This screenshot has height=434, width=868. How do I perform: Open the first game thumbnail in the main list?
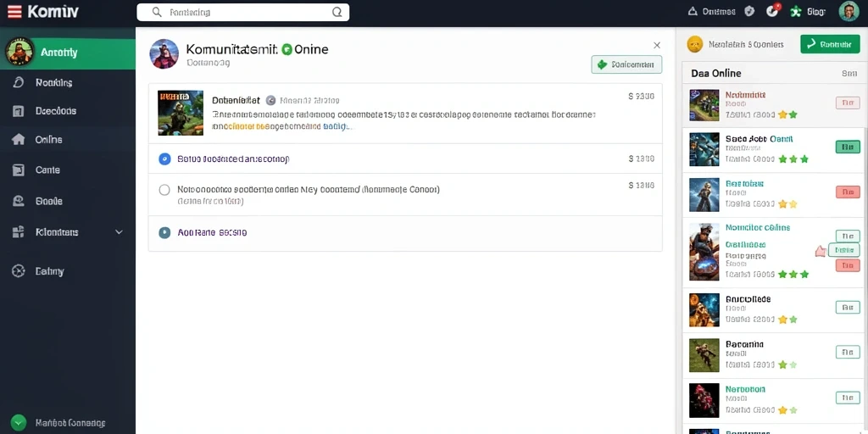tap(181, 113)
